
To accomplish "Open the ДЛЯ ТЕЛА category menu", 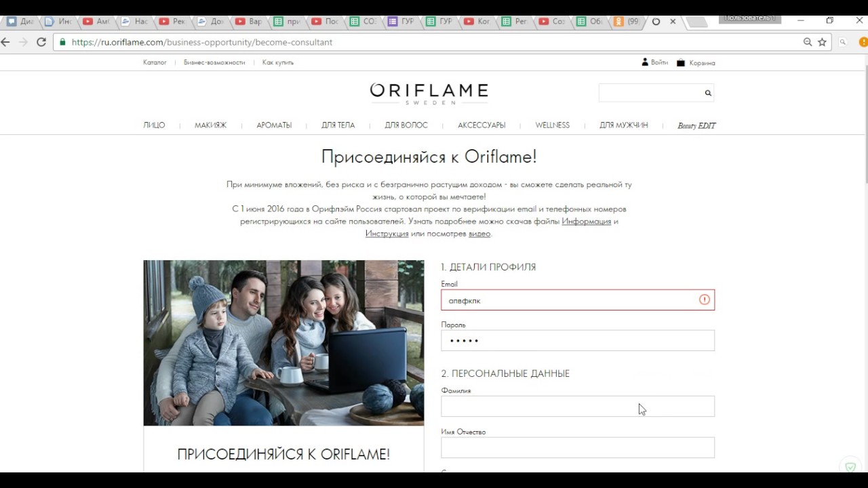I will pyautogui.click(x=338, y=125).
